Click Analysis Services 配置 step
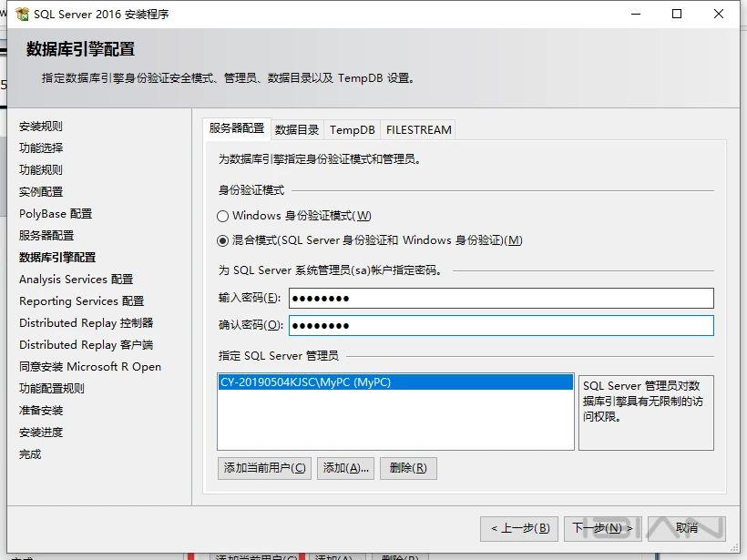Viewport: 747px width, 560px height. point(77,280)
